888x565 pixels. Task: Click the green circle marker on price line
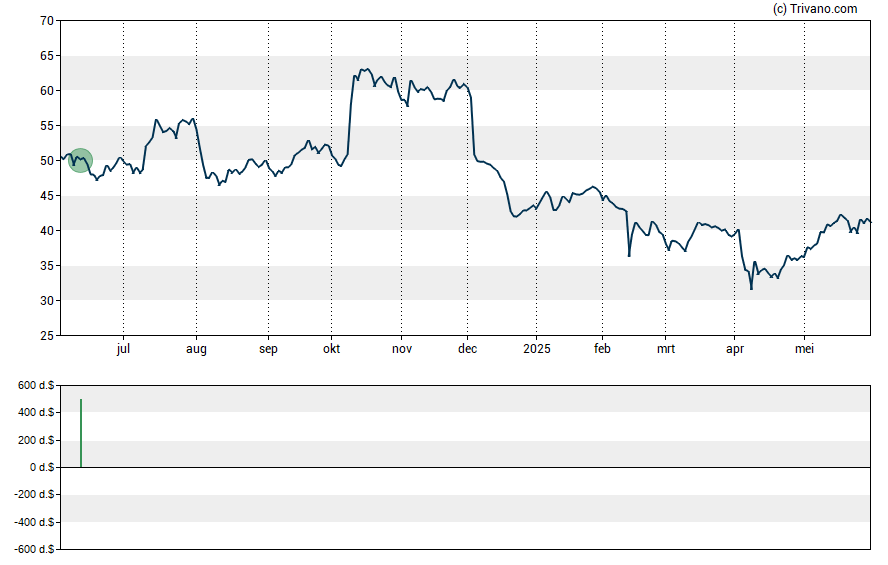[80, 160]
